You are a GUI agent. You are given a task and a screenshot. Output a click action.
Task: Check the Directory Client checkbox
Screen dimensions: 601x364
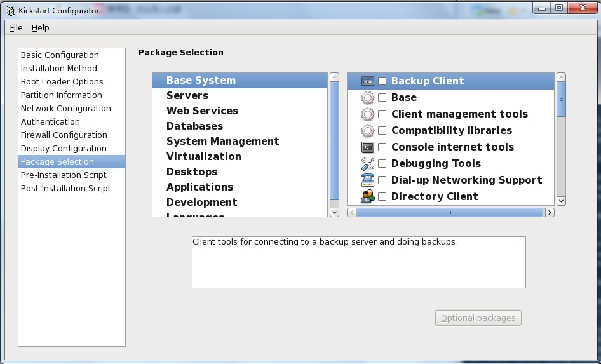[x=382, y=196]
